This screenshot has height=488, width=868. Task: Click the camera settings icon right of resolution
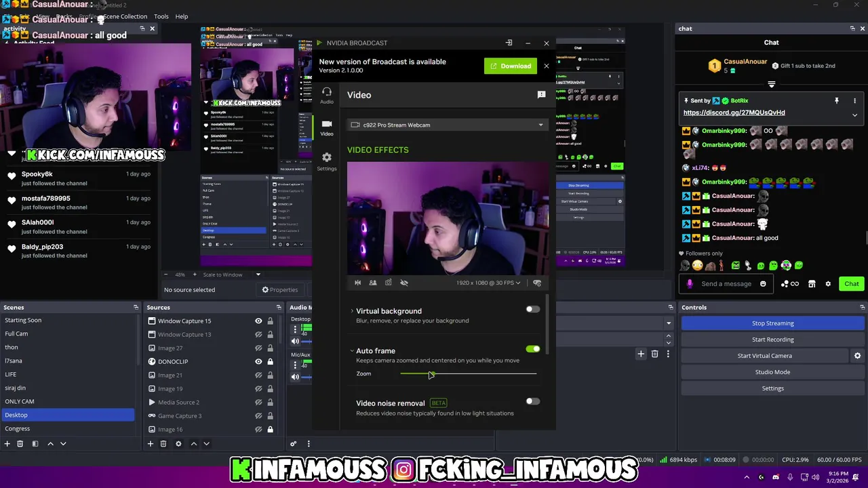tap(537, 283)
